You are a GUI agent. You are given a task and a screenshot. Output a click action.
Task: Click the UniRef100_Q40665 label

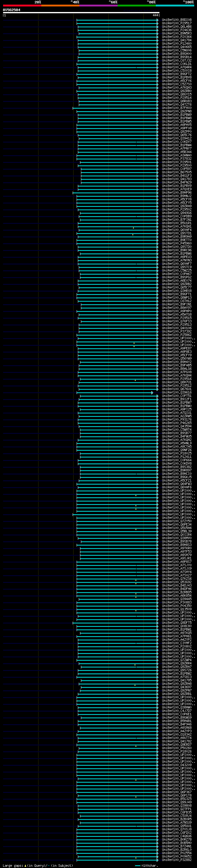click(176, 47)
